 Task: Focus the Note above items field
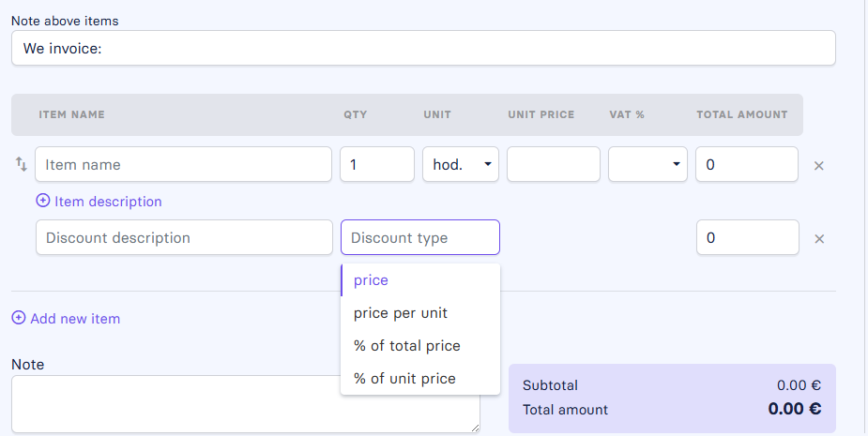pos(423,48)
